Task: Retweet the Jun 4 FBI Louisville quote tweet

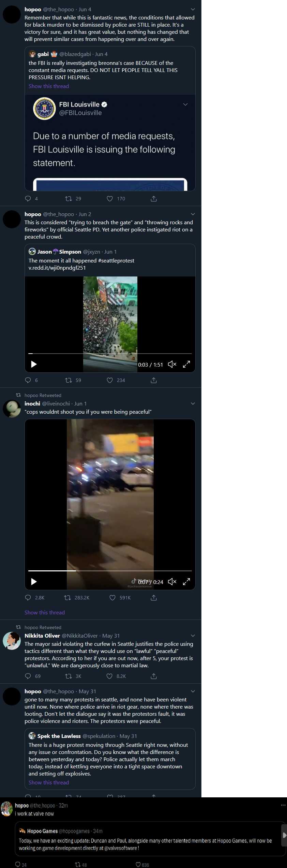Action: (69, 198)
